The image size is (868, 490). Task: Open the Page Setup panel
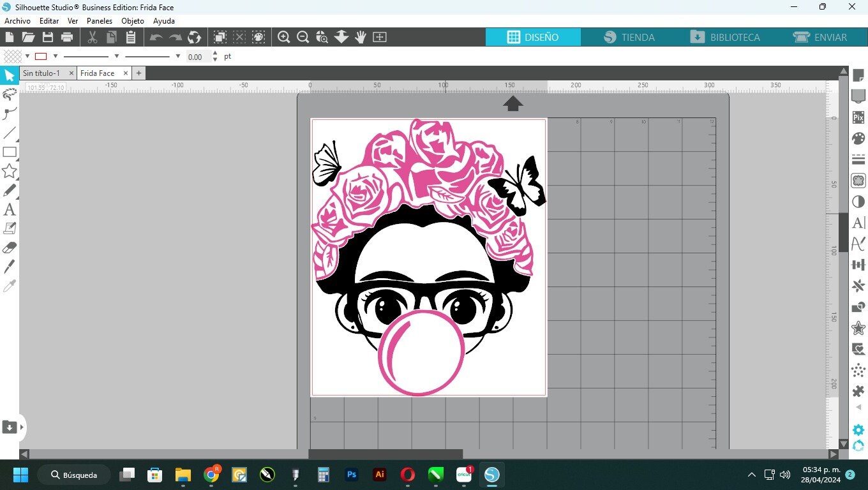coord(858,75)
